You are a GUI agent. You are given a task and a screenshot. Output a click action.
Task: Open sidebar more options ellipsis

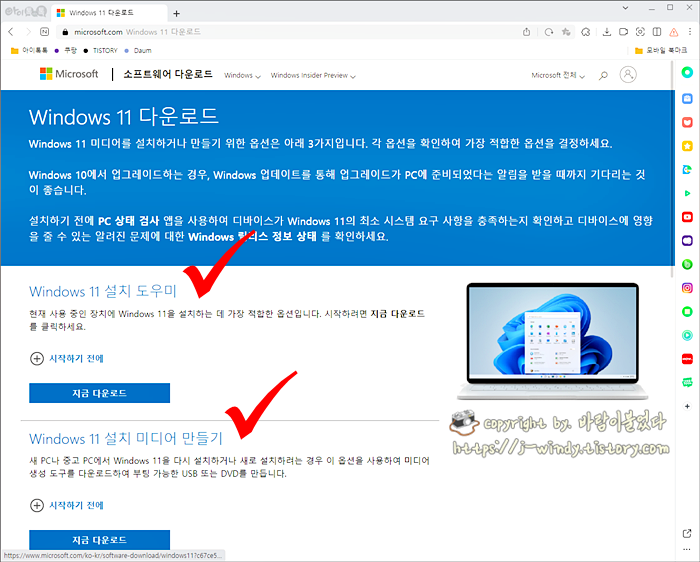point(687,550)
